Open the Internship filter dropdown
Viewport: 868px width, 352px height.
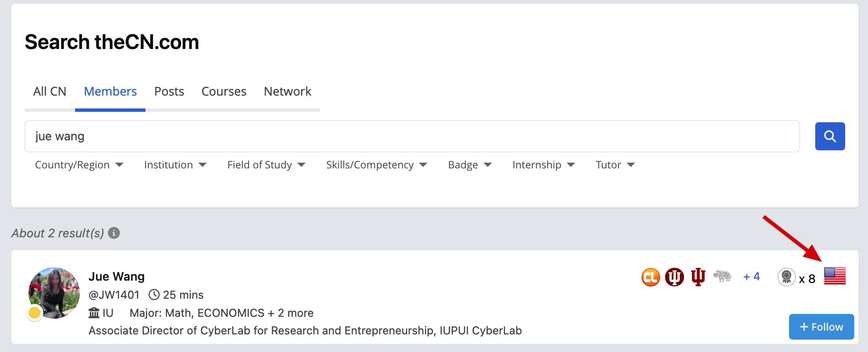543,165
